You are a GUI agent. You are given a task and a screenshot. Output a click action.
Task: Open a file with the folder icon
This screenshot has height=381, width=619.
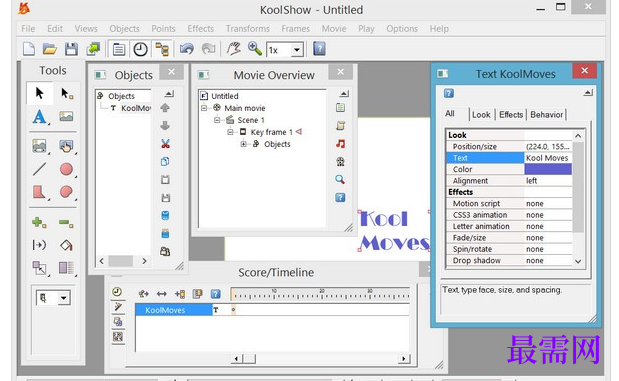click(x=50, y=49)
